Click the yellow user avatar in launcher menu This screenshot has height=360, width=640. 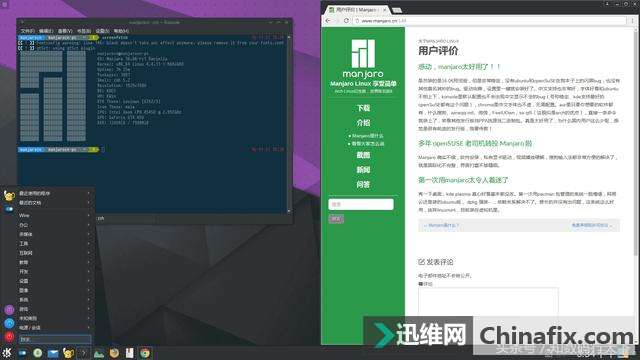pos(9,196)
